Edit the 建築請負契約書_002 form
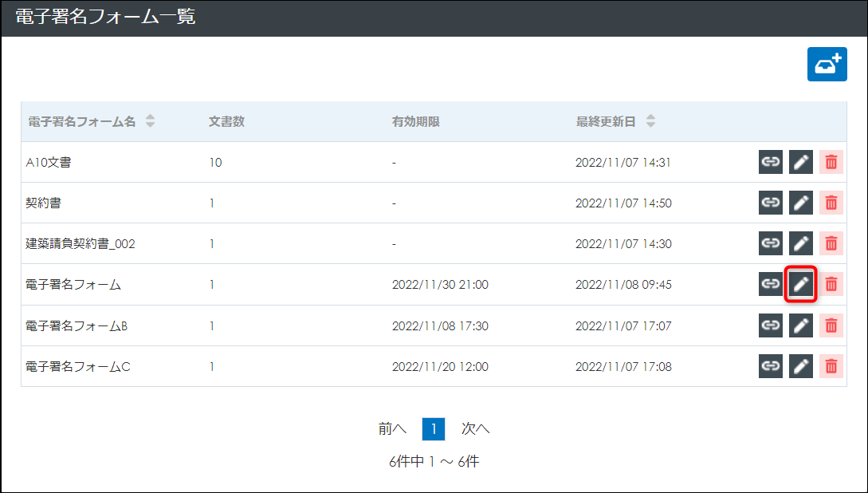This screenshot has height=493, width=868. [801, 243]
